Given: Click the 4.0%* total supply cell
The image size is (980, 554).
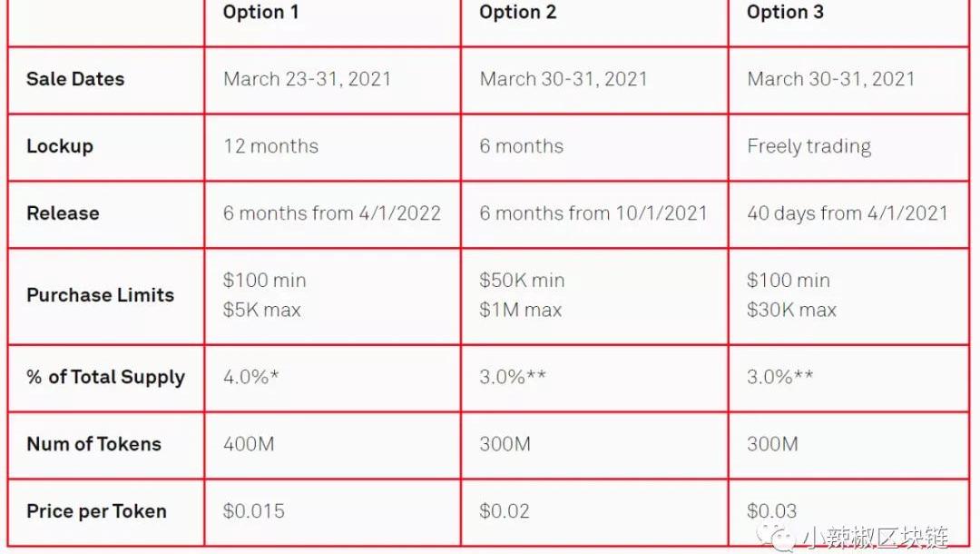Looking at the screenshot, I should (x=250, y=377).
